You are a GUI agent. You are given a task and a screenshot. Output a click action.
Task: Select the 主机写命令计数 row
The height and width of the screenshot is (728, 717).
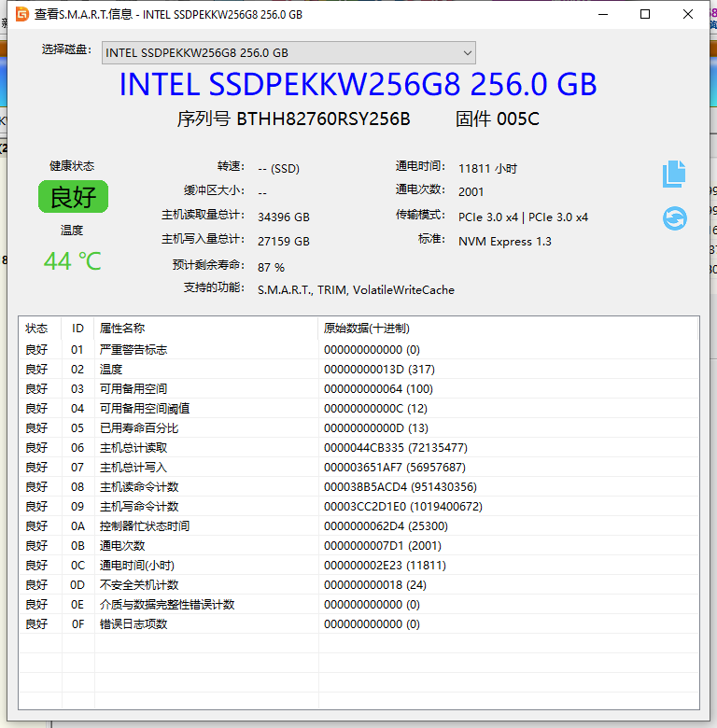[x=358, y=507]
